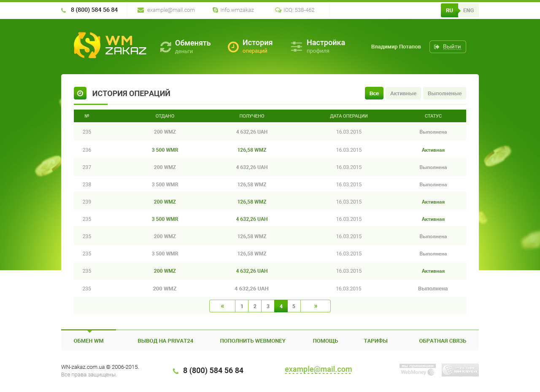Screen dimensions: 540x392
Task: Show only Выполненые operations
Action: click(x=445, y=93)
